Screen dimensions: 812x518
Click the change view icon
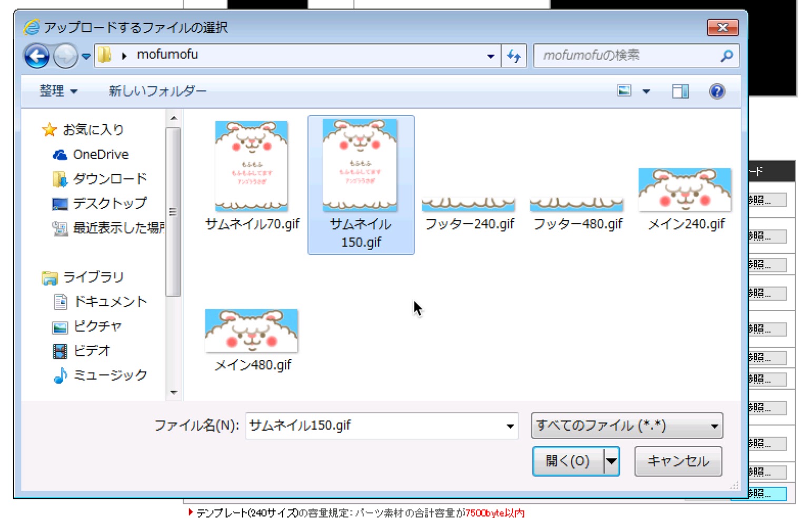tap(625, 91)
